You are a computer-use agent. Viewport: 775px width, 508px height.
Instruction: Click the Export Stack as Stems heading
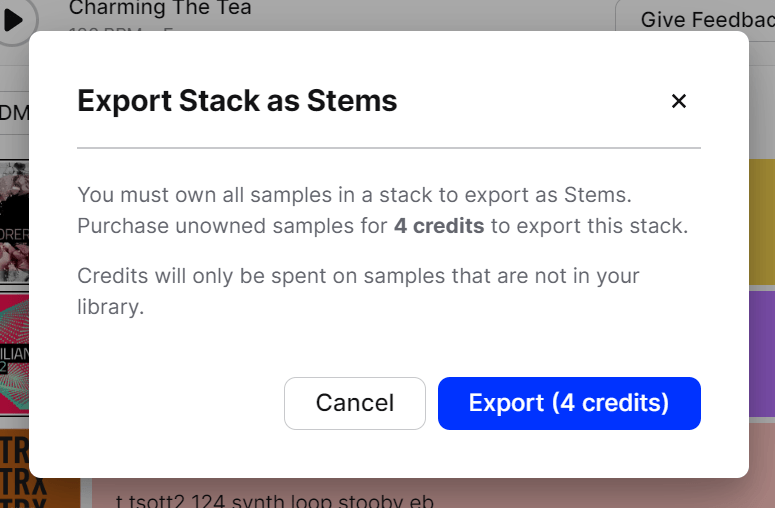click(x=237, y=101)
